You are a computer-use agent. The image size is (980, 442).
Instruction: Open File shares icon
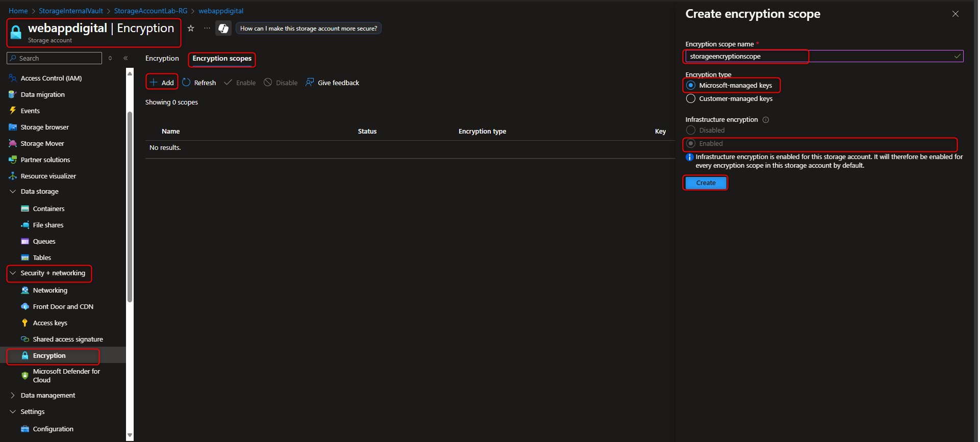tap(25, 225)
